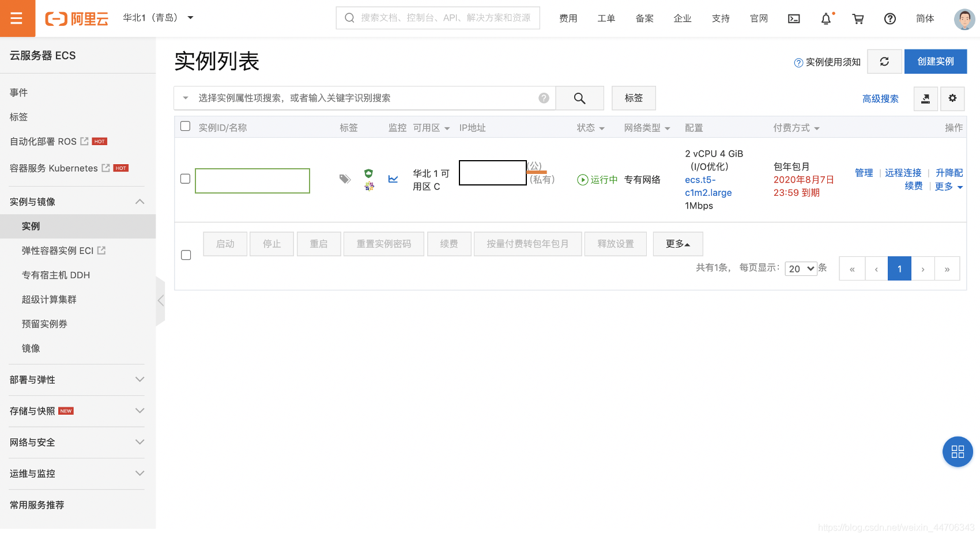Open the Alibaba Cloud CLI terminal icon

pyautogui.click(x=794, y=18)
